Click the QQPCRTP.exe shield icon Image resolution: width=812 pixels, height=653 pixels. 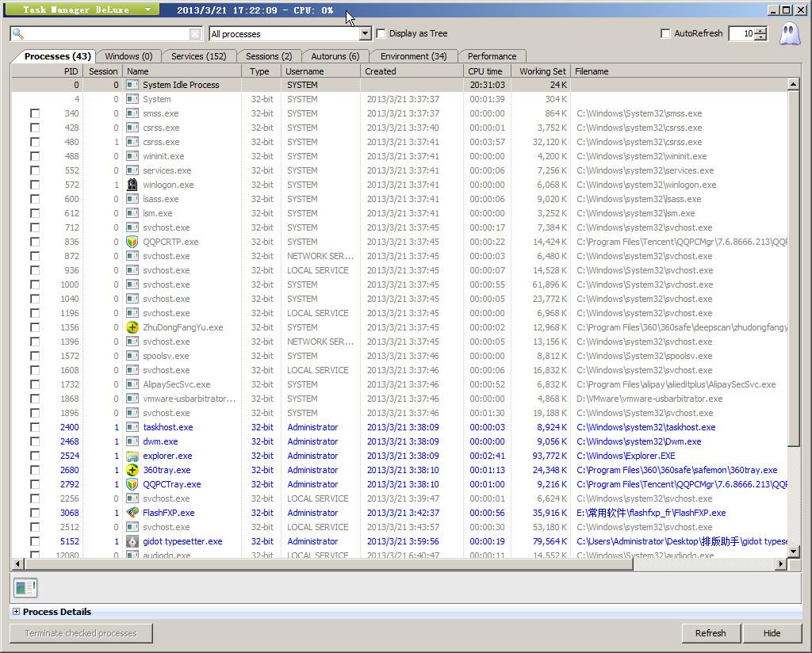click(x=132, y=242)
